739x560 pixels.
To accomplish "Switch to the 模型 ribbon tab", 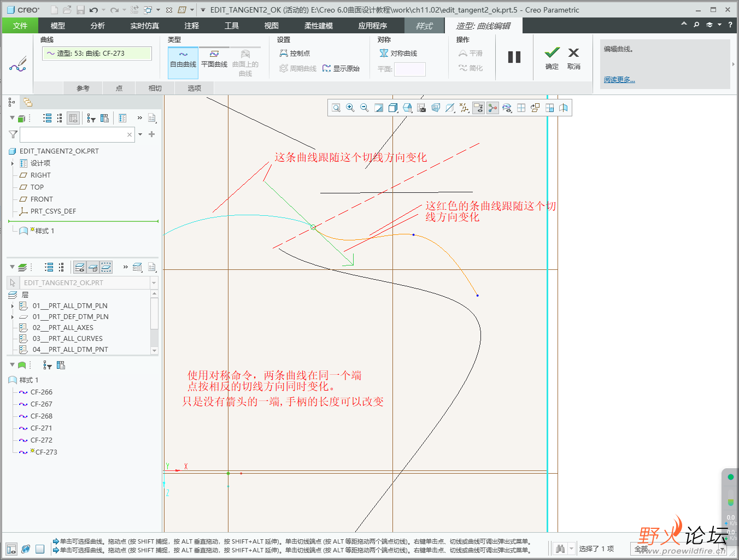I will [58, 26].
